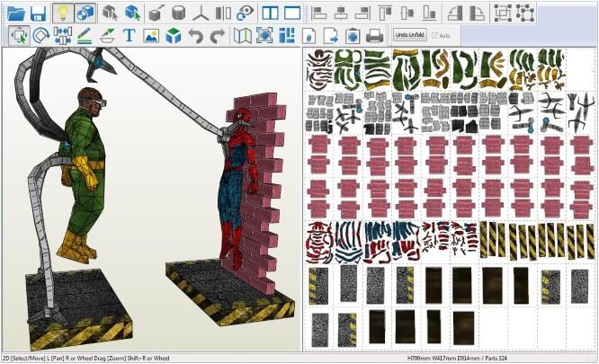The width and height of the screenshot is (599, 364).
Task: Print the pattern with printer icon
Action: [x=375, y=36]
